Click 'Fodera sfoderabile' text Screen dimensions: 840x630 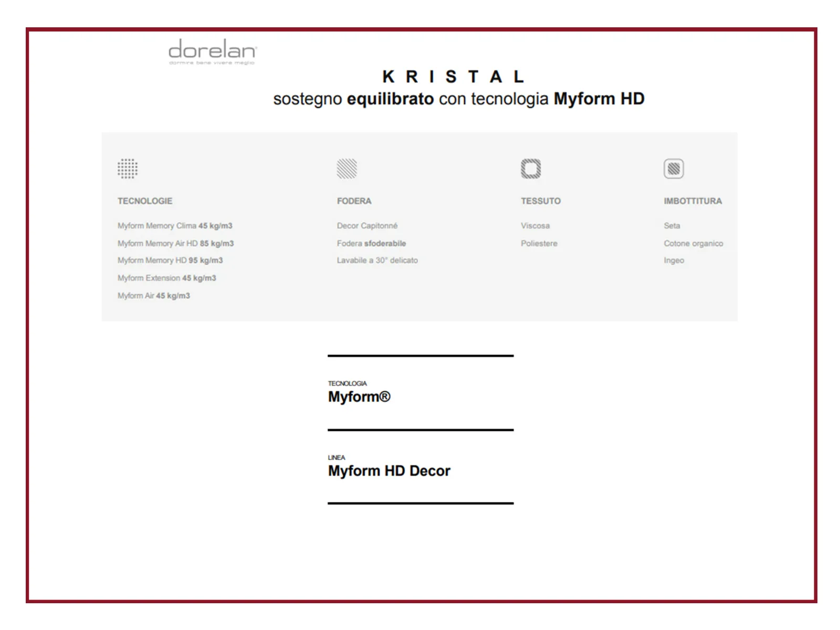tap(372, 244)
